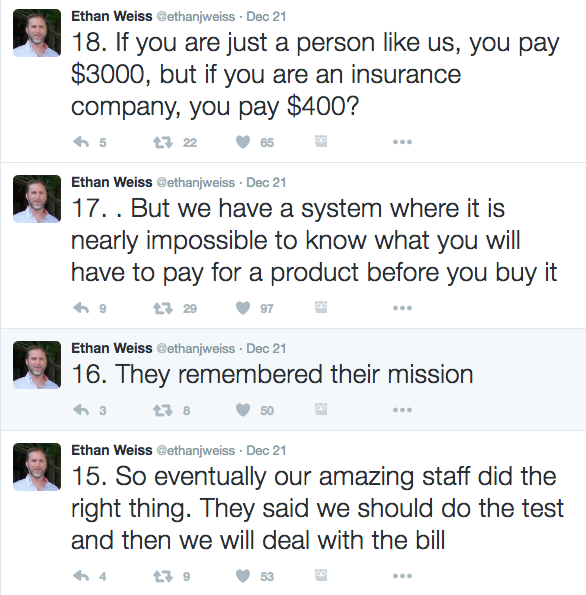Open more options on tweet 18
Screen dimensions: 586x595
click(x=402, y=142)
